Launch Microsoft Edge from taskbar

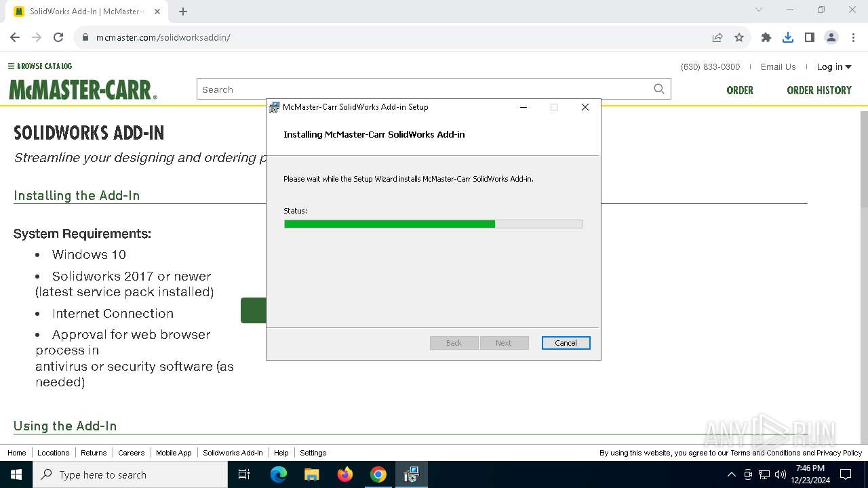pyautogui.click(x=279, y=474)
